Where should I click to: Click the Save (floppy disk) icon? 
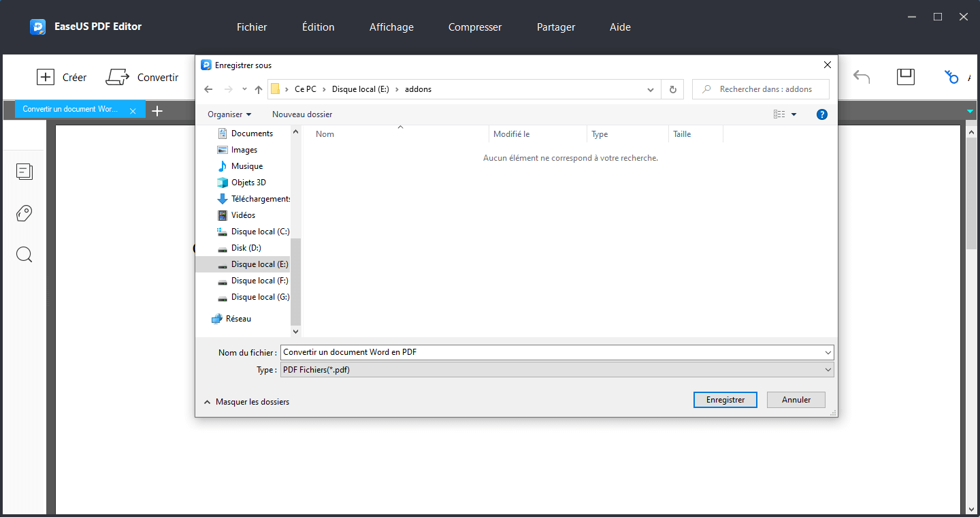click(x=905, y=77)
